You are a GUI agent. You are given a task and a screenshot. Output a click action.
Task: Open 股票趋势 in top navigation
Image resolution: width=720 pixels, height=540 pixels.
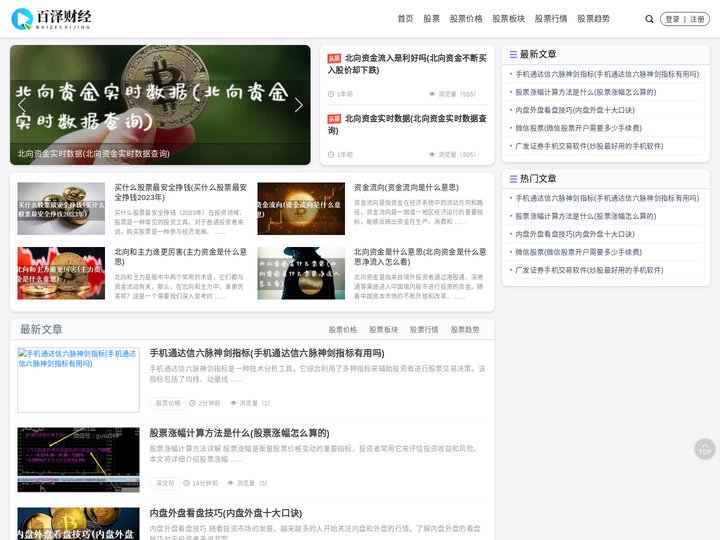593,19
